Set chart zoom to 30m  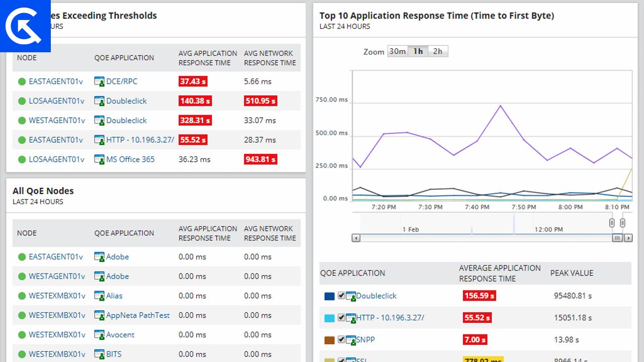point(397,51)
